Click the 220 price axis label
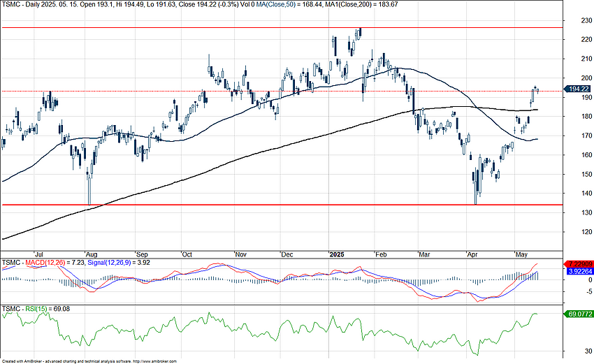This screenshot has width=594, height=364. tap(587, 40)
